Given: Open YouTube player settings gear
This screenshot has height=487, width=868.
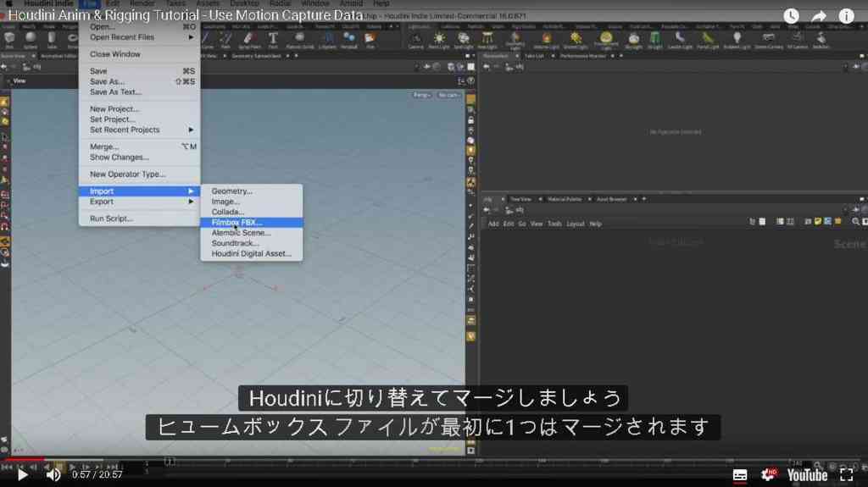Looking at the screenshot, I should [x=768, y=475].
